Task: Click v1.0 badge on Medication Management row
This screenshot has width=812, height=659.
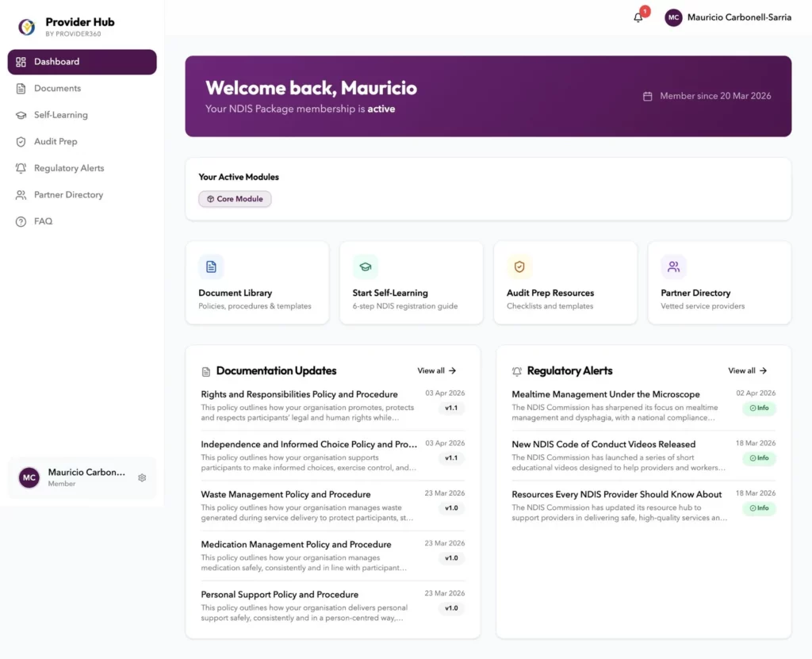Action: click(451, 558)
